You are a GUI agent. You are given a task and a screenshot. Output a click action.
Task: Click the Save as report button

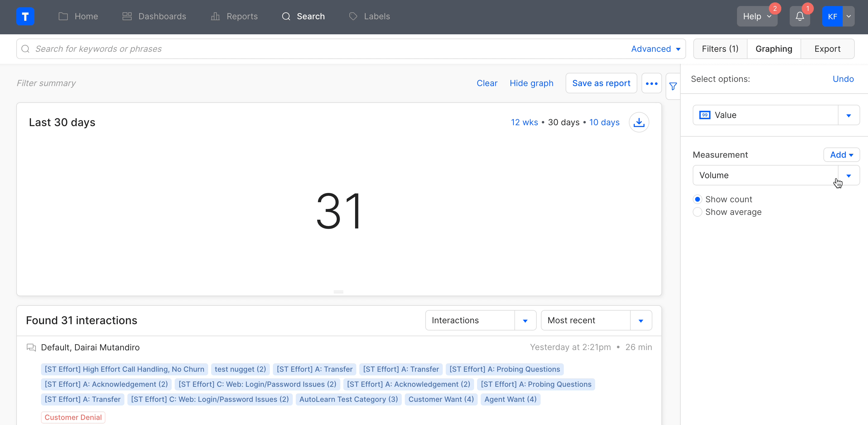coord(601,83)
